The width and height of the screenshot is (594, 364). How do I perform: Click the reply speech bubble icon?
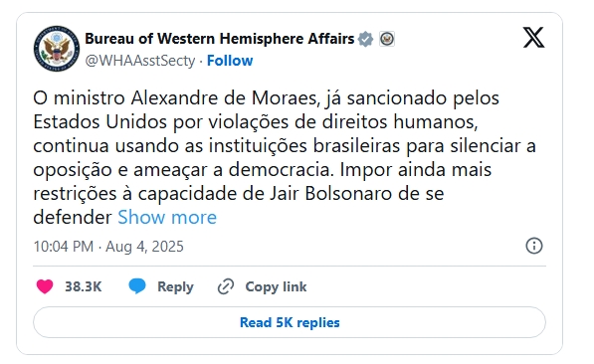click(137, 286)
